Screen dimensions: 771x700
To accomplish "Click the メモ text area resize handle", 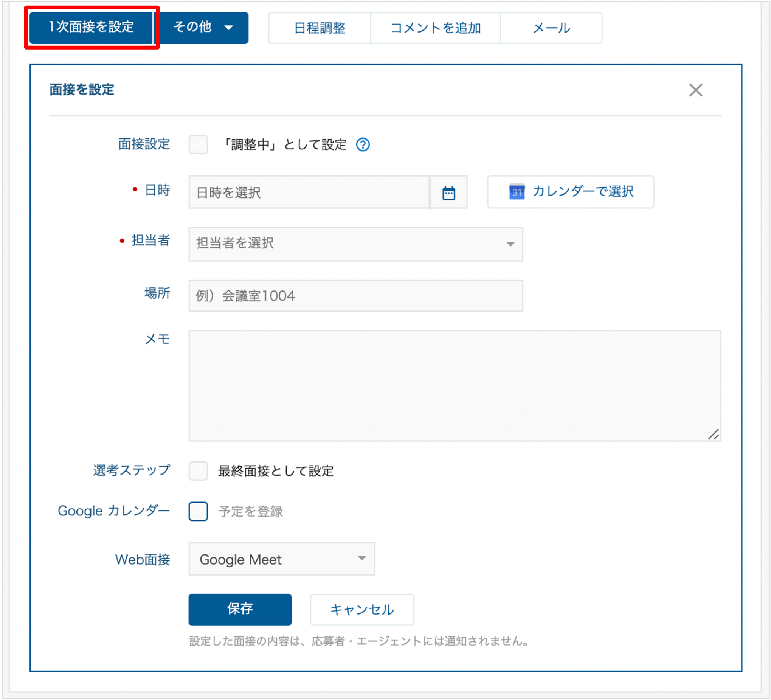I will (714, 435).
